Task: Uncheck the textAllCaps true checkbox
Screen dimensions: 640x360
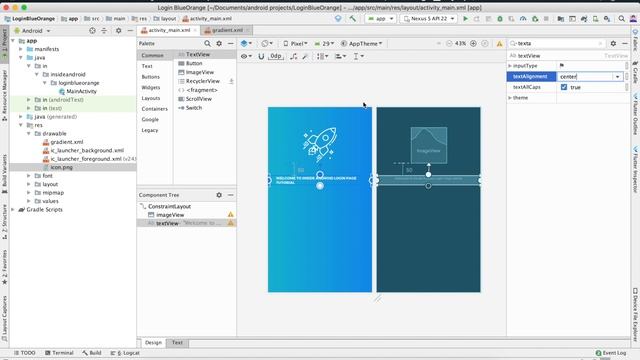Action: click(564, 87)
